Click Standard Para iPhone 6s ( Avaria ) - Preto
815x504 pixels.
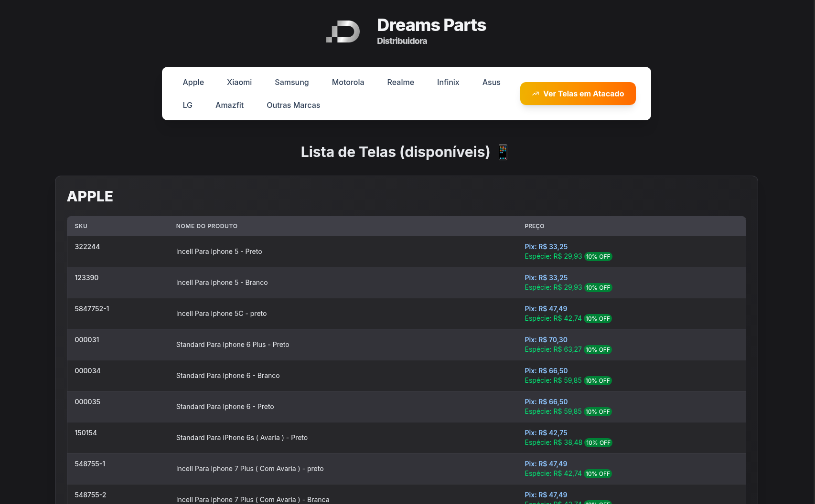point(242,438)
